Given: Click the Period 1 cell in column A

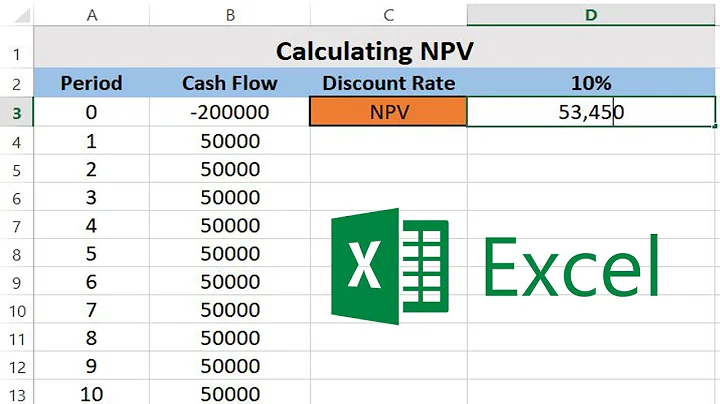Looking at the screenshot, I should tap(92, 140).
